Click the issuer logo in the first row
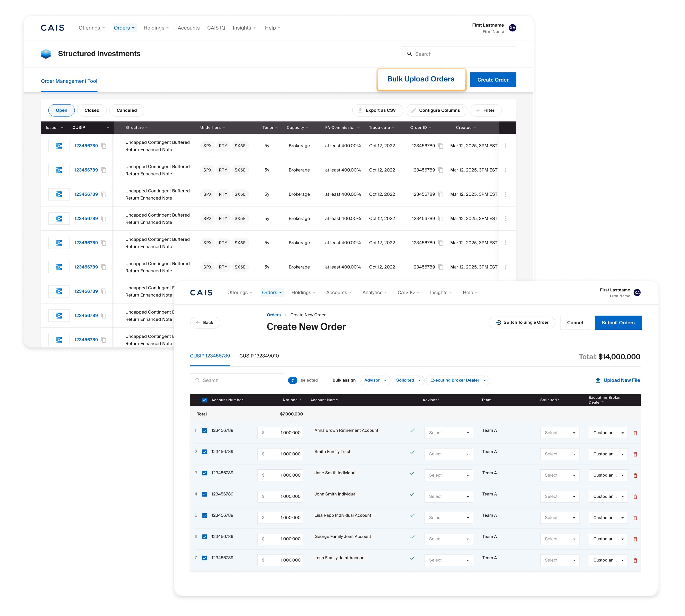685x616 pixels. coord(59,146)
